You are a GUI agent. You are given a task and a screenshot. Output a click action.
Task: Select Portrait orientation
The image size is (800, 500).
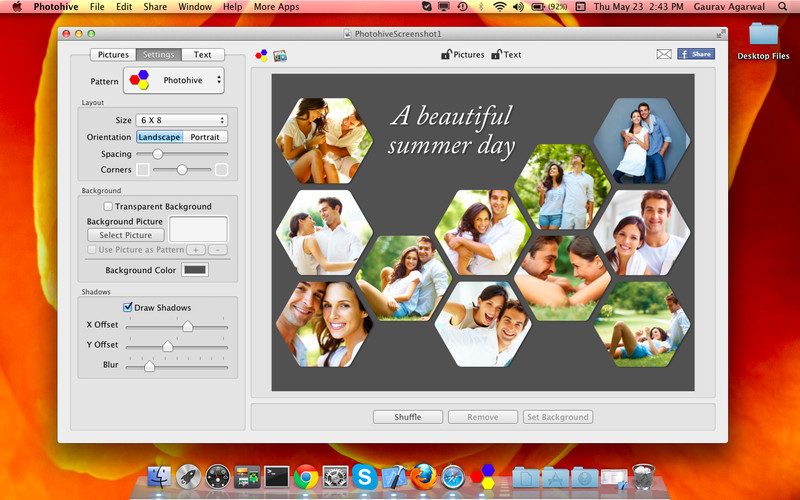[x=205, y=137]
